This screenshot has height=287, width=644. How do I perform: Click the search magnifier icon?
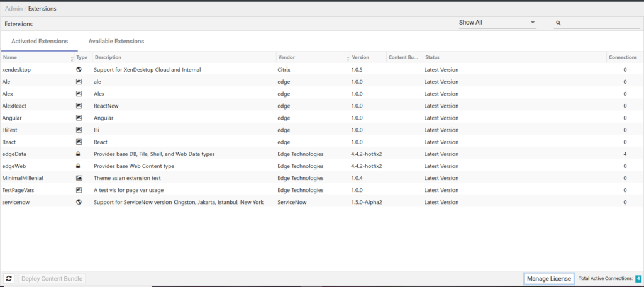point(558,23)
